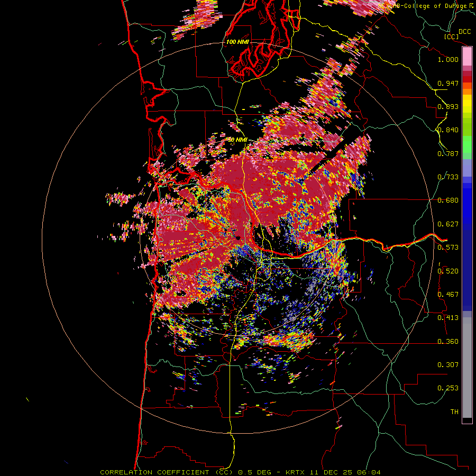476x476 pixels.
Task: Click the 0.947 legend value
Action: pyautogui.click(x=448, y=83)
